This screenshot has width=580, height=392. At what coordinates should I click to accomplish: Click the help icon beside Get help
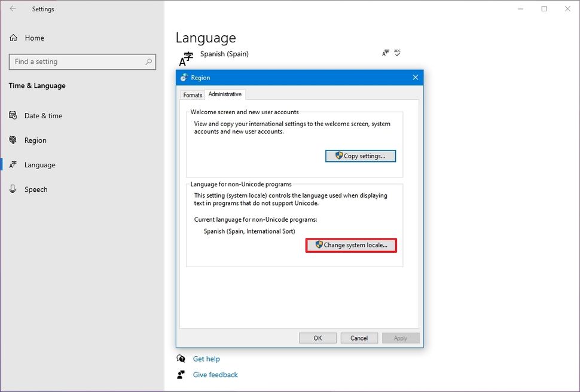pos(181,359)
